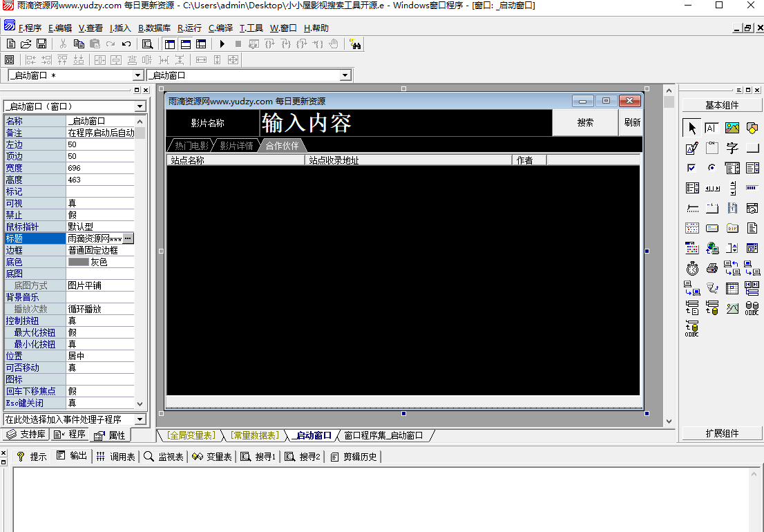
Task: Click the Undo arrow in the toolbar
Action: tap(126, 44)
